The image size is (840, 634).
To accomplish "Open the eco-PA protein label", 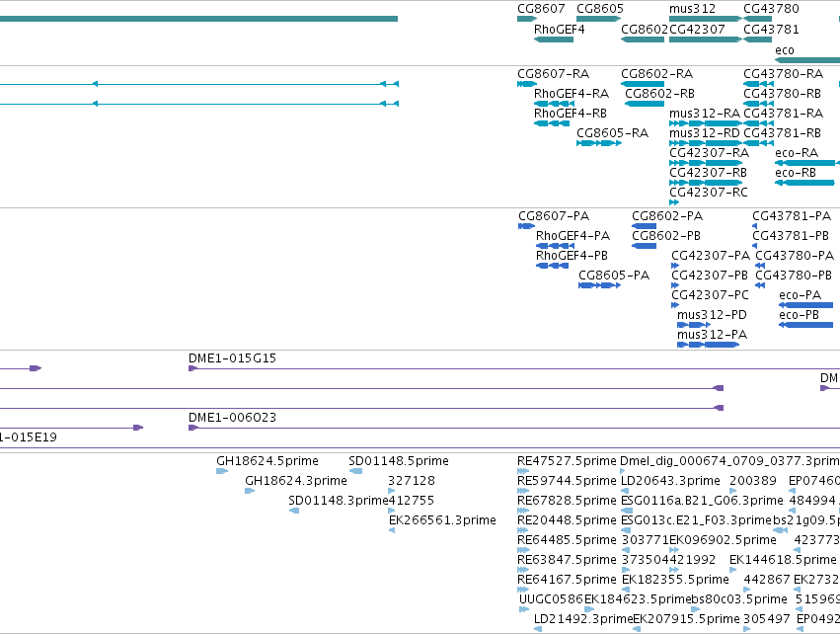I will coord(801,296).
